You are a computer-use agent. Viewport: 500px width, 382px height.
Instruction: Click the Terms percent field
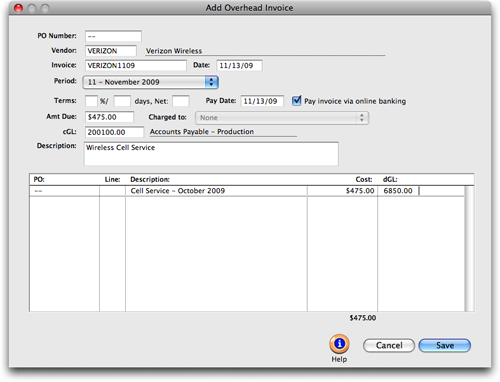pos(91,101)
